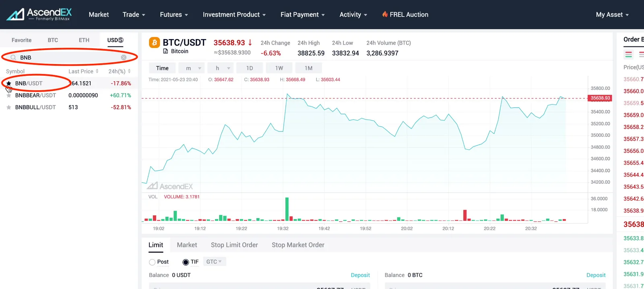Viewport: 644px width, 289px height.
Task: Select the Stop Limit Order tab
Action: pyautogui.click(x=234, y=245)
